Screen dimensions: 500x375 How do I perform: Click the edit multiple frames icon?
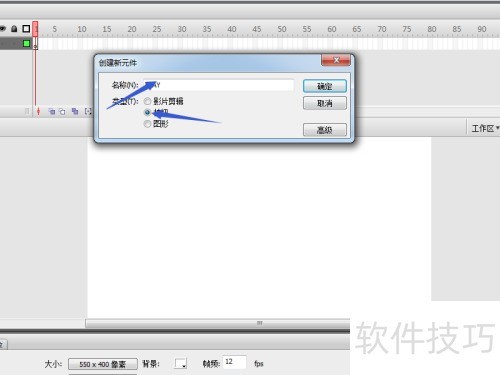[75, 111]
